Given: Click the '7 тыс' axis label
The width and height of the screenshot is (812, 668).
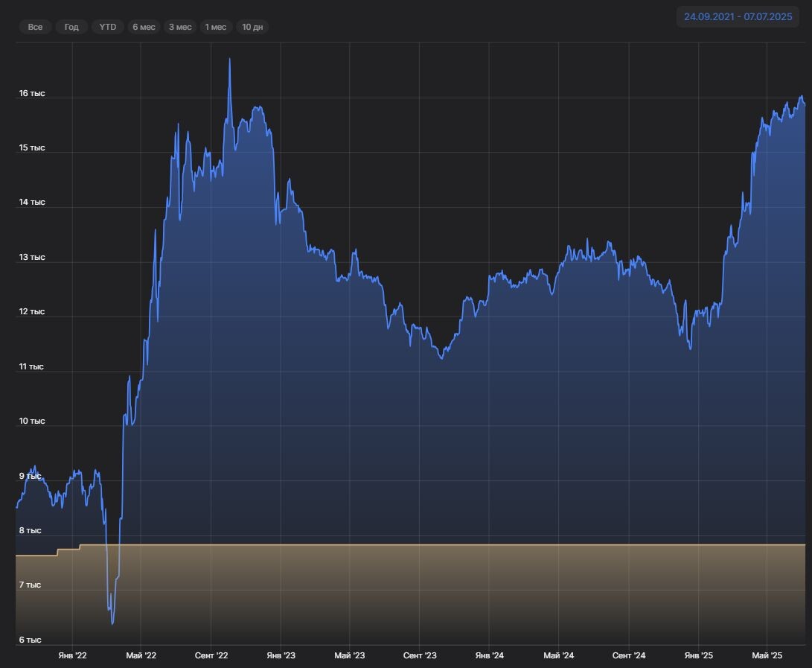Looking at the screenshot, I should point(30,585).
